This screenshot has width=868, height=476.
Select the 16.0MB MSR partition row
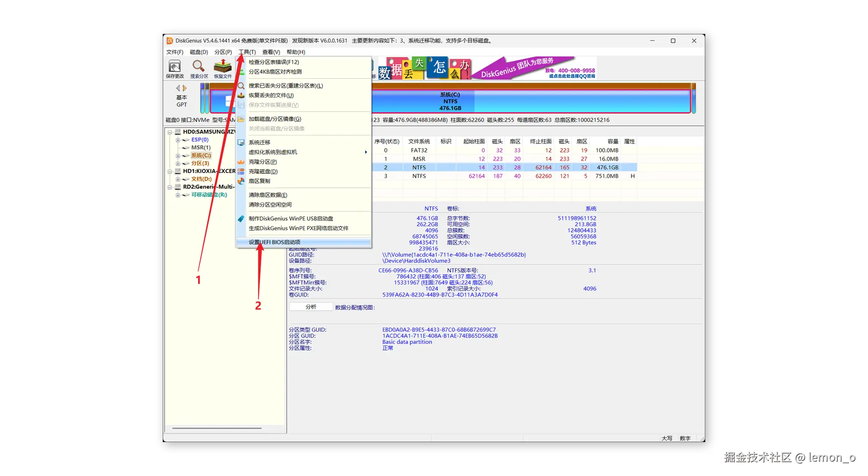(505, 159)
